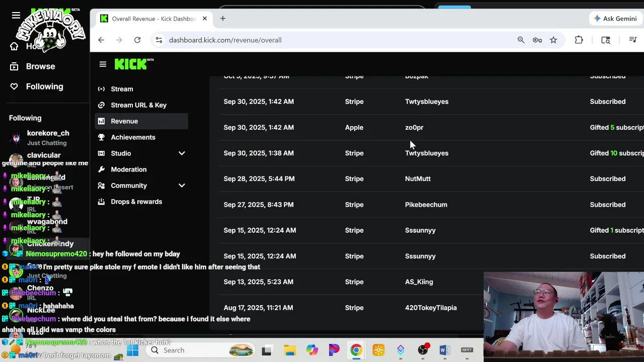Viewport: 644px width, 362px height.
Task: Click the Browse icon in the background Kick window
Action: point(14,66)
